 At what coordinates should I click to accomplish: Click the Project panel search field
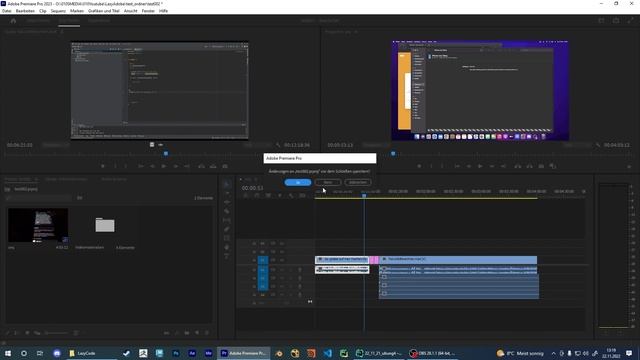click(39, 198)
